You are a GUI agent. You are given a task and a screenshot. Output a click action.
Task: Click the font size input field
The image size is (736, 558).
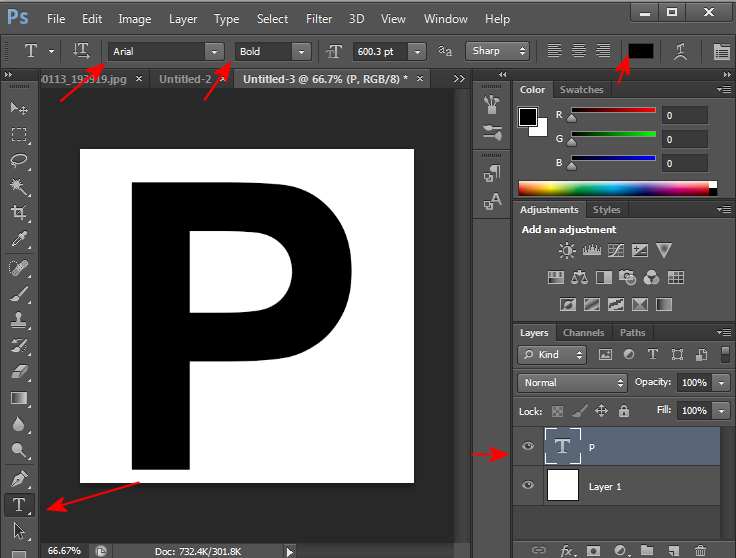coord(376,51)
